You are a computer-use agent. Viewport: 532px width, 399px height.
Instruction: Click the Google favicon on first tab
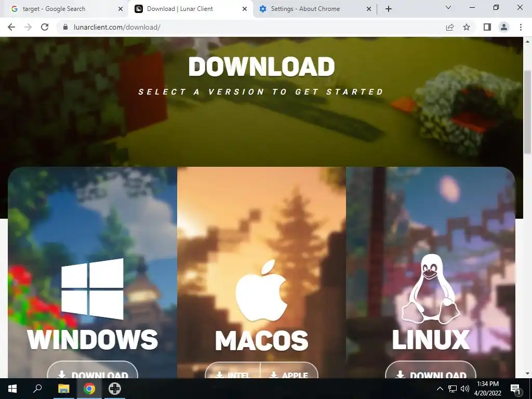14,9
